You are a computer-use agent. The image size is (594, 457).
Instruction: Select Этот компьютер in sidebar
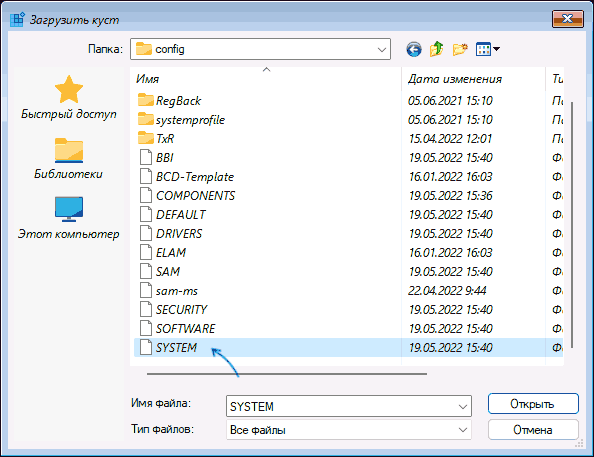tap(69, 218)
